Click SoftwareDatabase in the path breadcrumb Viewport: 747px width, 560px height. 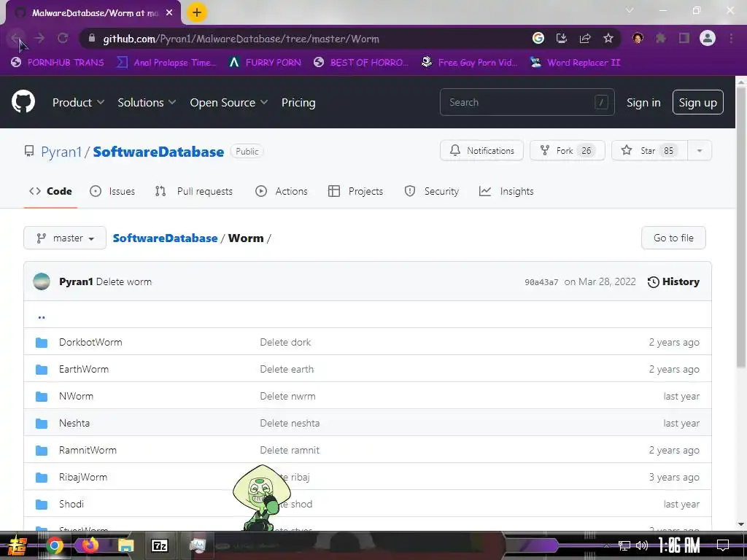[166, 238]
